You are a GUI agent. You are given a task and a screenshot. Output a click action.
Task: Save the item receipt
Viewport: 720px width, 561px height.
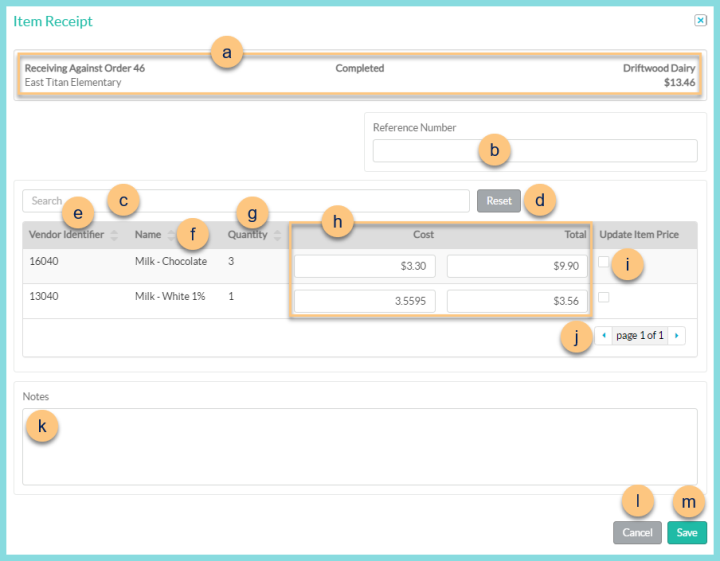pos(686,533)
